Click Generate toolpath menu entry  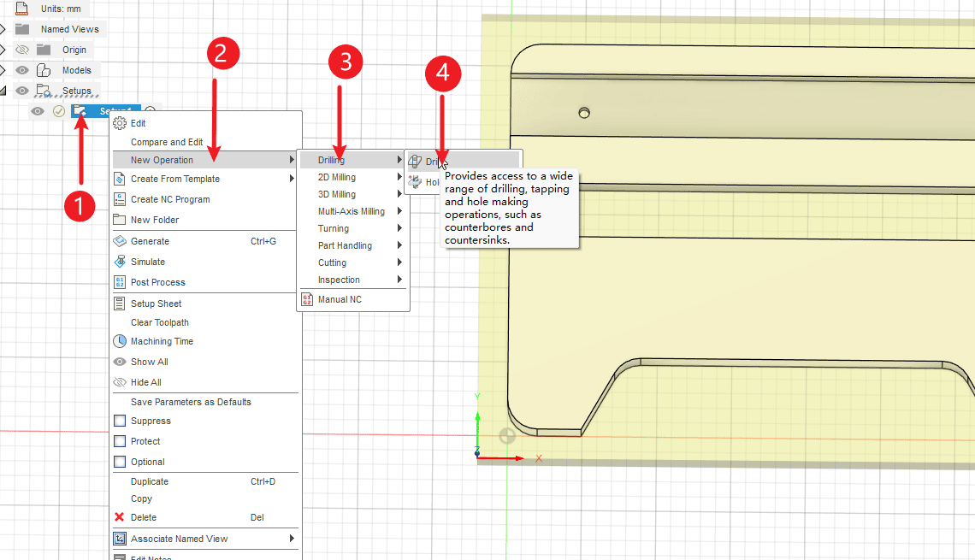(x=150, y=241)
